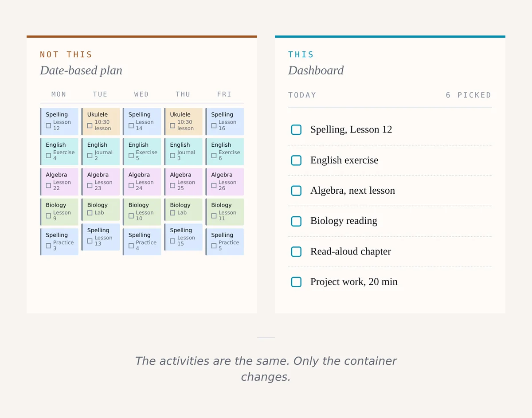532x418 pixels.
Task: Check the English Journal 2 box
Action: (x=90, y=156)
